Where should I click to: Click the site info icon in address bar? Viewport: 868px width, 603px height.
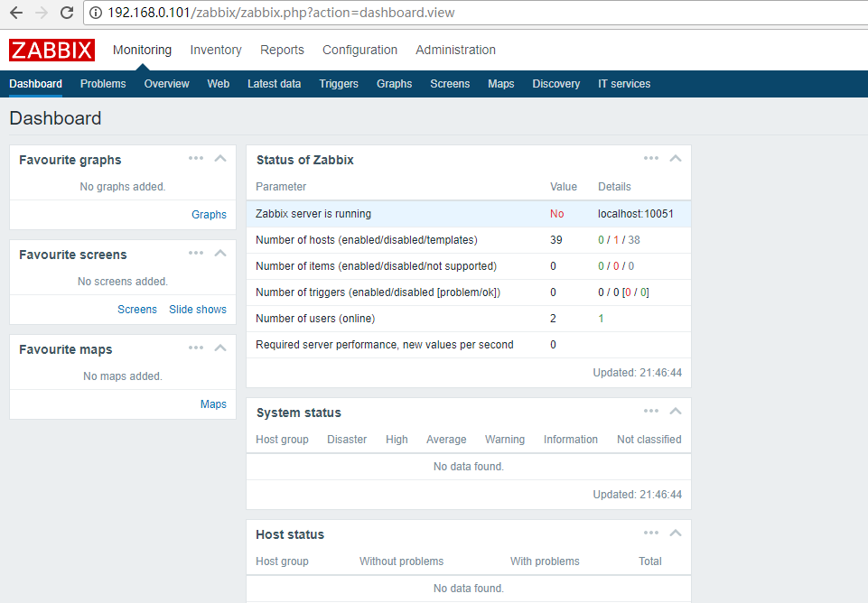(x=96, y=13)
